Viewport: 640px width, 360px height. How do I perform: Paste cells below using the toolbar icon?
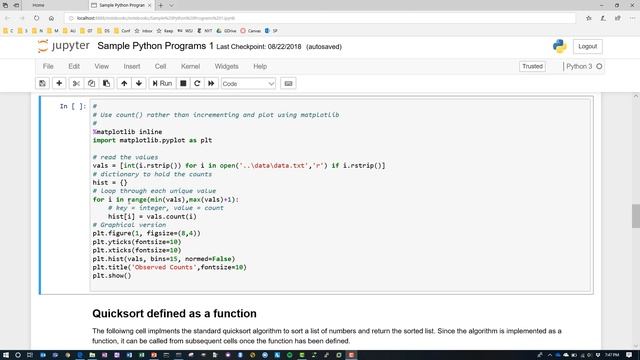(x=106, y=83)
